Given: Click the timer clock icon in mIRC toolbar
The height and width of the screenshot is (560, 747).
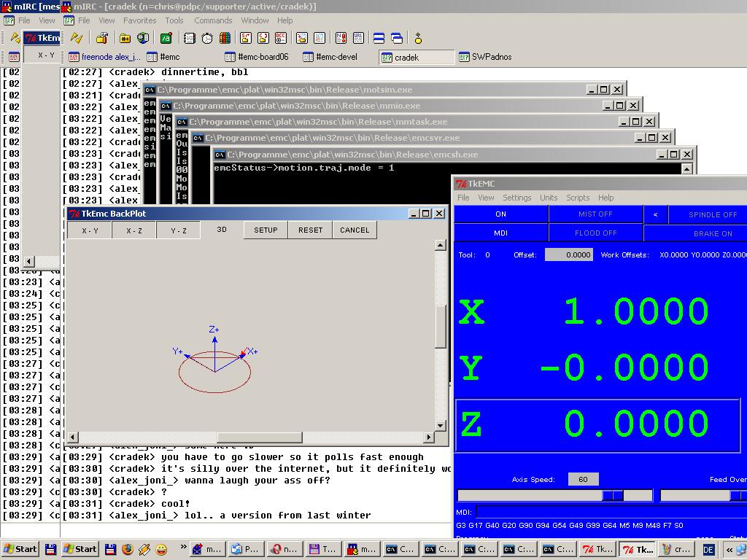Looking at the screenshot, I should (207, 38).
